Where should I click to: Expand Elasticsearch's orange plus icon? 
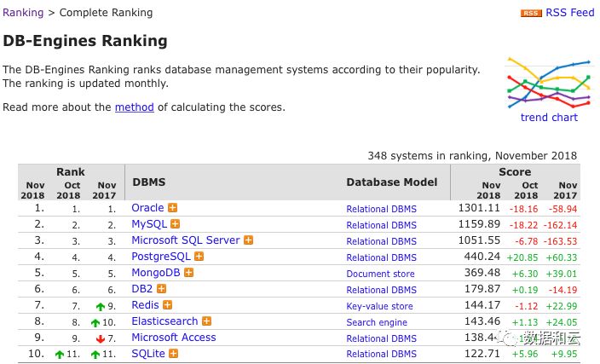[x=206, y=321]
